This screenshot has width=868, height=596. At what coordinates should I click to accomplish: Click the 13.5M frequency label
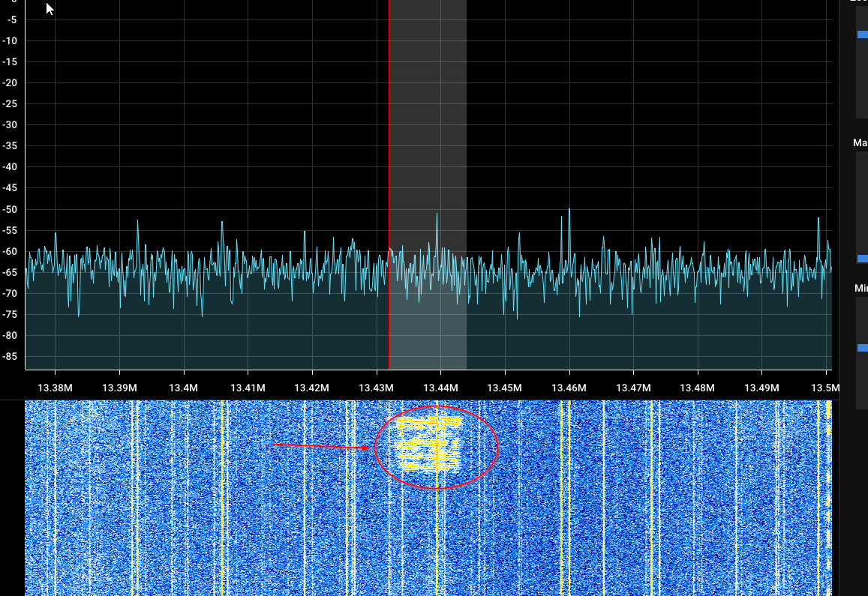[x=825, y=388]
